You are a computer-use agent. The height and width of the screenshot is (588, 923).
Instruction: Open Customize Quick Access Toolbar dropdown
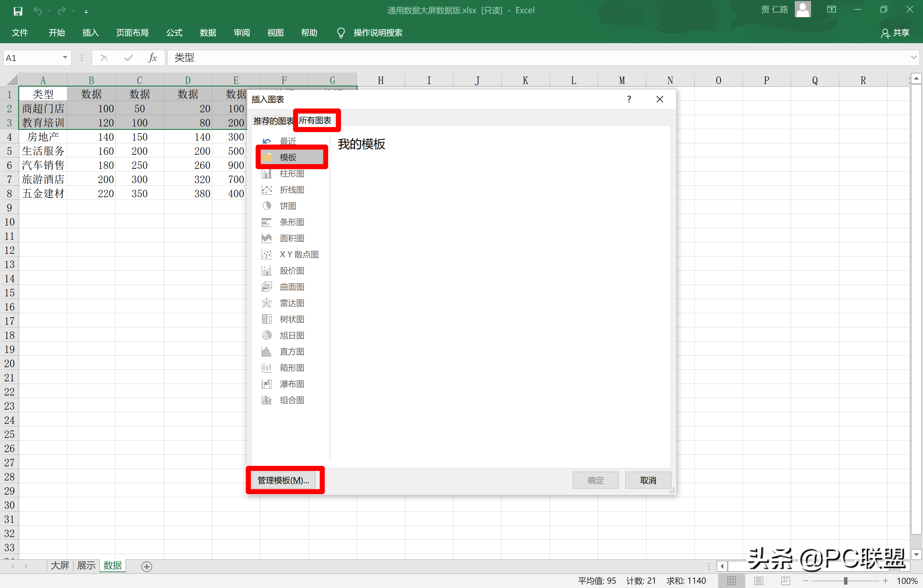coord(86,12)
